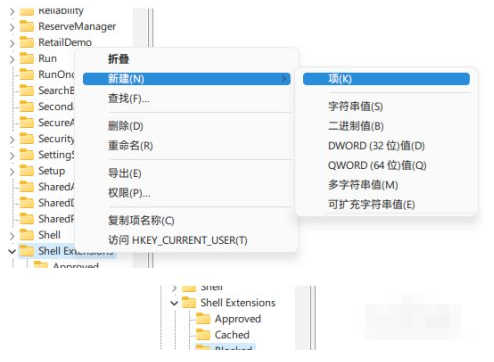The image size is (494, 362).
Task: Click the Cached folder icon
Action: (x=203, y=335)
